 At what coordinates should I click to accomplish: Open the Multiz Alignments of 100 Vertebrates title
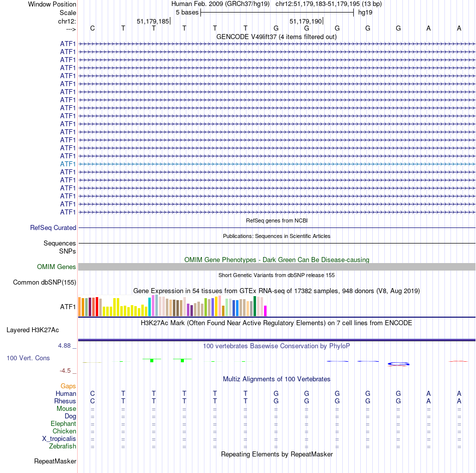click(x=277, y=379)
